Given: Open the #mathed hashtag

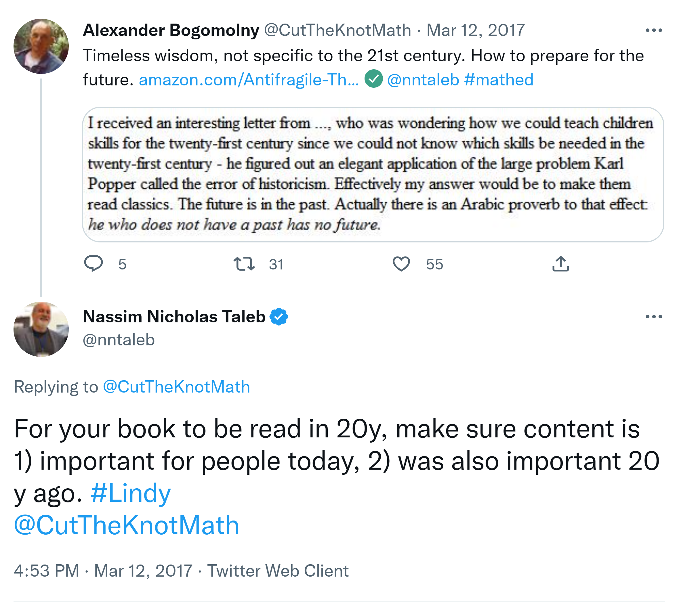Looking at the screenshot, I should (x=499, y=80).
